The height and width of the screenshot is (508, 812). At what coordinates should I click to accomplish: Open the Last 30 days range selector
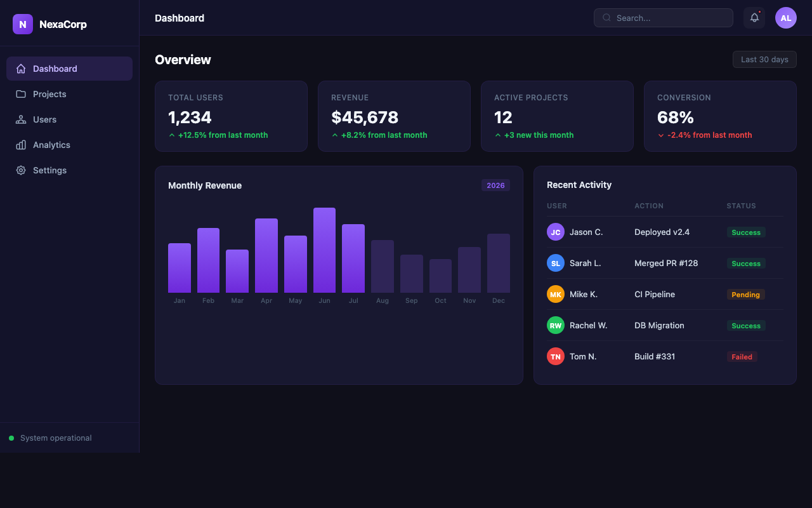[x=764, y=59]
